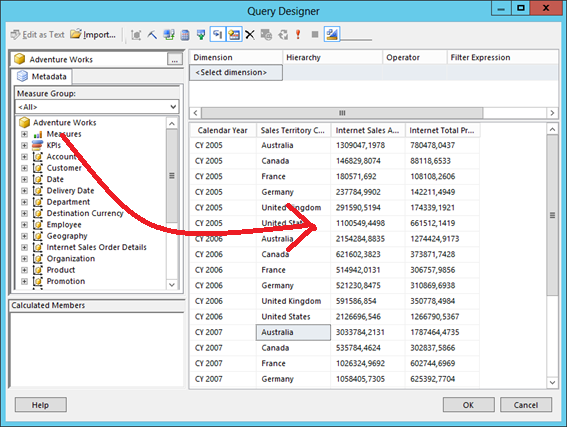The height and width of the screenshot is (427, 567).
Task: Click the Product dimension icon
Action: pos(38,270)
